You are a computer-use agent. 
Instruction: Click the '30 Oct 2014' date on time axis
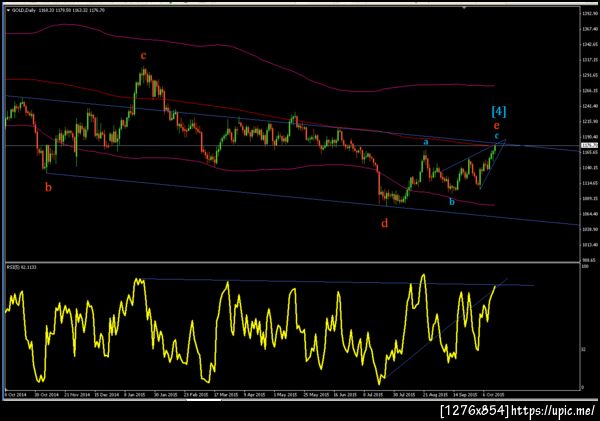click(47, 395)
